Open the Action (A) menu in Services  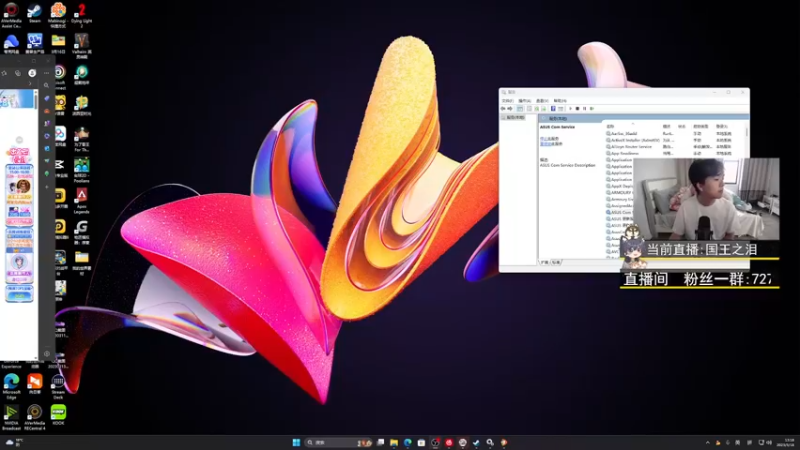(x=524, y=101)
